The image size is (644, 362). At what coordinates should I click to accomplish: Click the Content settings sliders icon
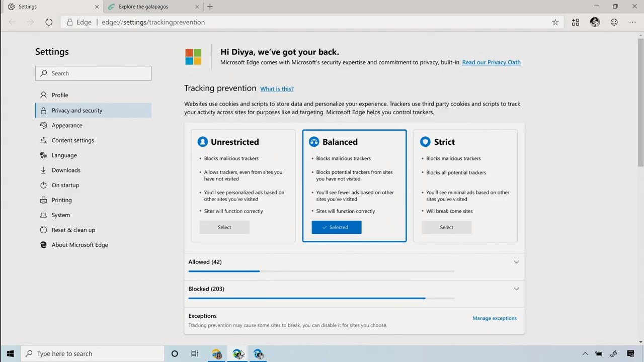pos(43,140)
